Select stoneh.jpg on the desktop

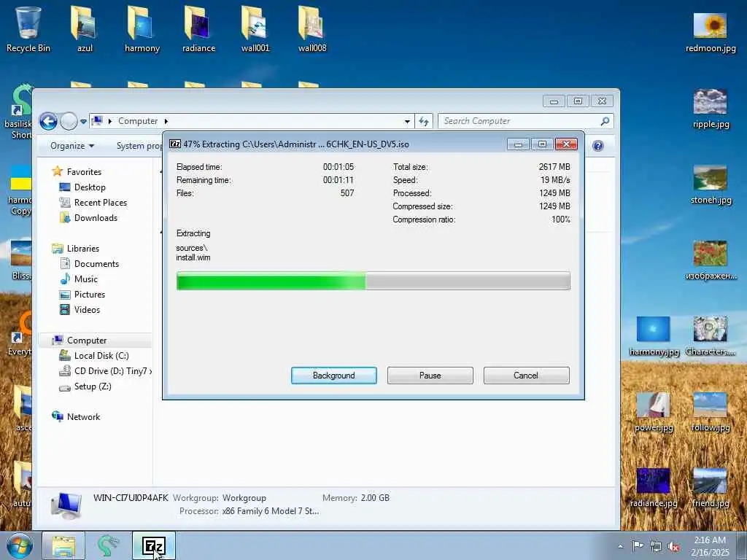710,184
